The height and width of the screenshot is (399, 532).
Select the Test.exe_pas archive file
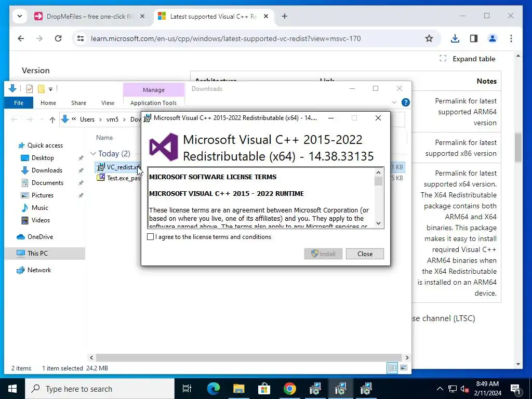click(x=118, y=178)
